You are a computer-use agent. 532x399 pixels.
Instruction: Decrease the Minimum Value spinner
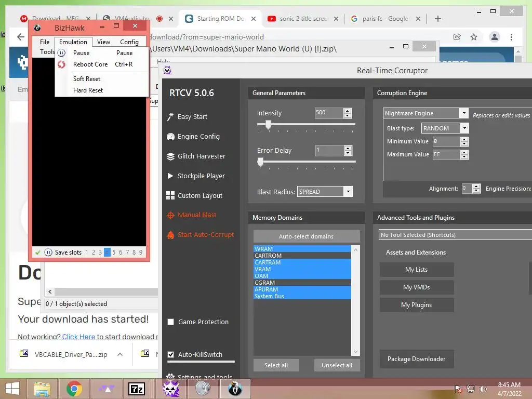click(464, 144)
